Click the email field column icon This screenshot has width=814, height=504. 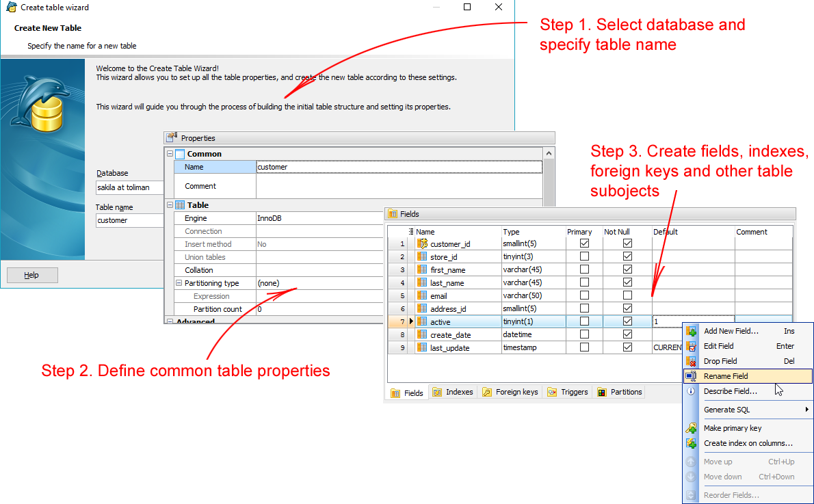pos(422,296)
